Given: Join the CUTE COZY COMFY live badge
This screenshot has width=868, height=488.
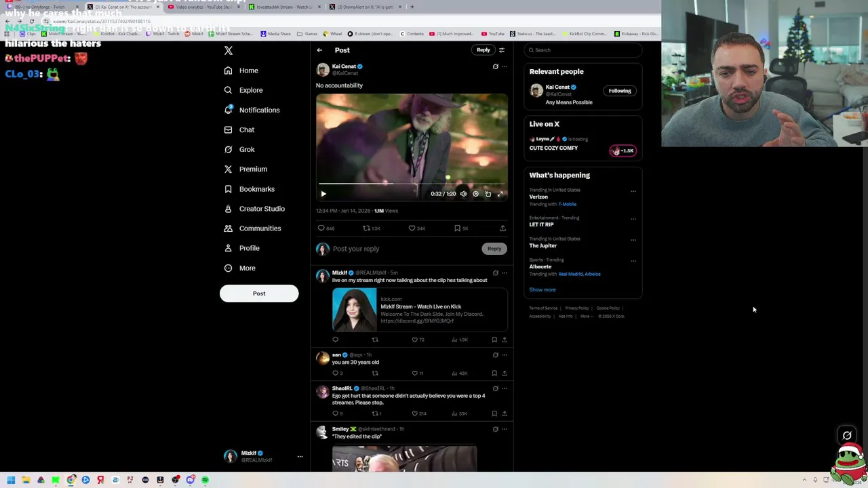Looking at the screenshot, I should click(623, 150).
